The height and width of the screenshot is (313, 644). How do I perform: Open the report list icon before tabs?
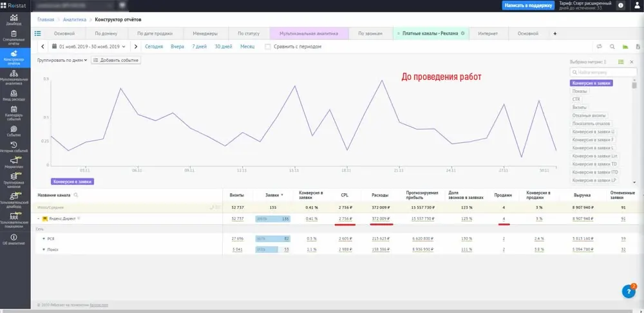(38, 33)
